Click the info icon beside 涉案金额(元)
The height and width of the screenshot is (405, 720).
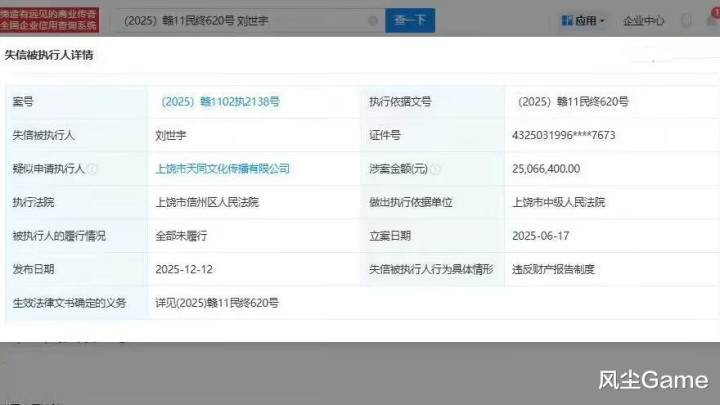(x=435, y=169)
